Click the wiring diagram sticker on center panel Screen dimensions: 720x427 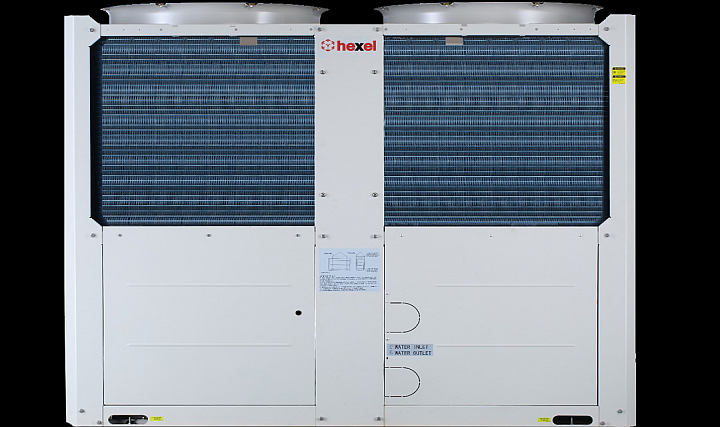click(349, 269)
